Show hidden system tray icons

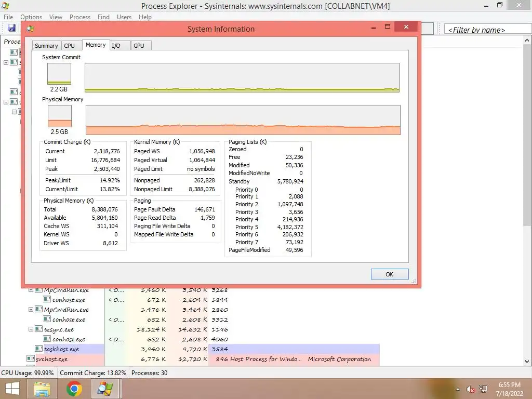[x=458, y=389]
